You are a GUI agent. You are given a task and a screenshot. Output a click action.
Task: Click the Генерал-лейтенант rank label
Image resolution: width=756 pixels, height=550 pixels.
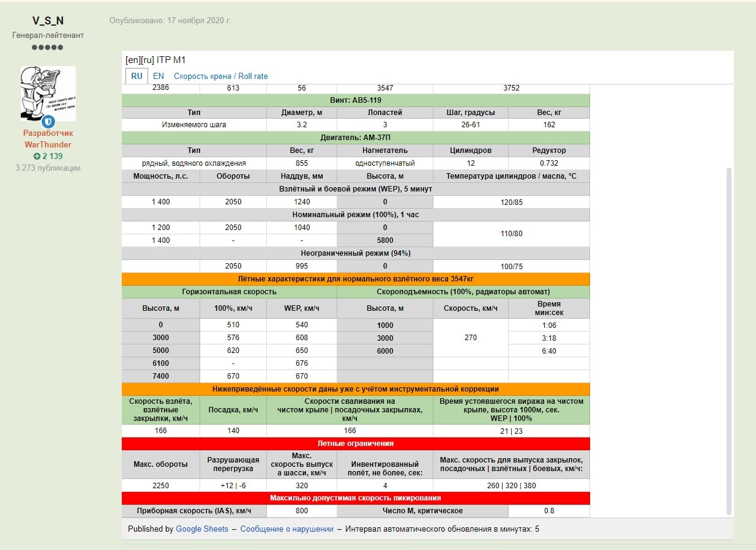point(48,35)
